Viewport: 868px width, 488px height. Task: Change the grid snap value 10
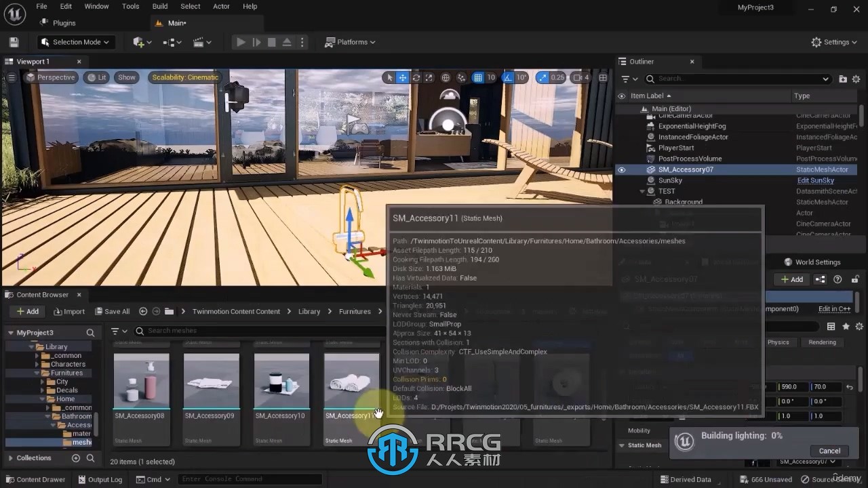pyautogui.click(x=491, y=77)
